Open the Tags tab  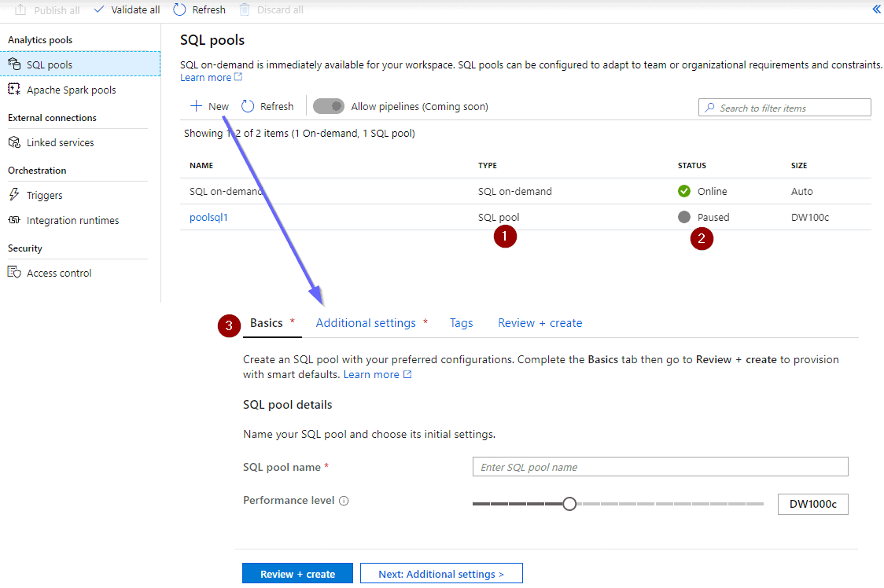coord(462,322)
